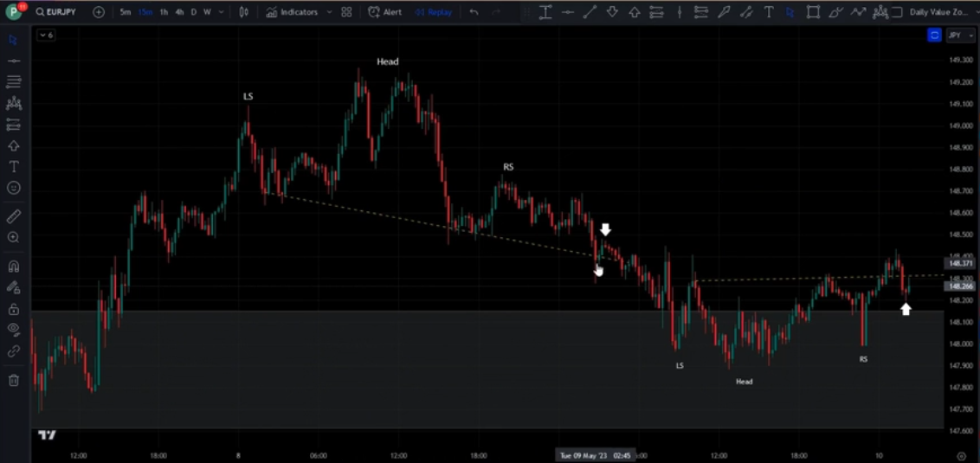Expand the timeframe interval dropdown
Image resolution: width=980 pixels, height=463 pixels.
[x=220, y=12]
